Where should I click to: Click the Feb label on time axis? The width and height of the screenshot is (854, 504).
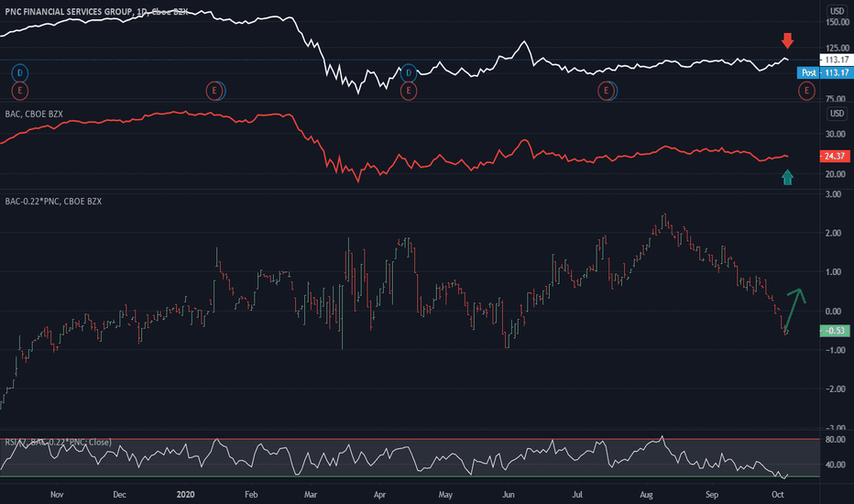click(x=250, y=495)
